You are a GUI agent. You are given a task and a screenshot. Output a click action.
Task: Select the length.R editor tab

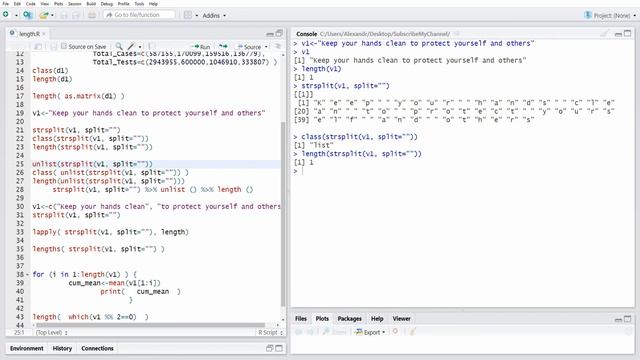pos(29,34)
